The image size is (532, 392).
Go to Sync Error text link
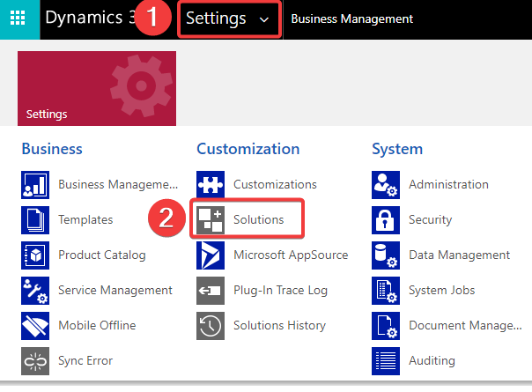pos(85,361)
